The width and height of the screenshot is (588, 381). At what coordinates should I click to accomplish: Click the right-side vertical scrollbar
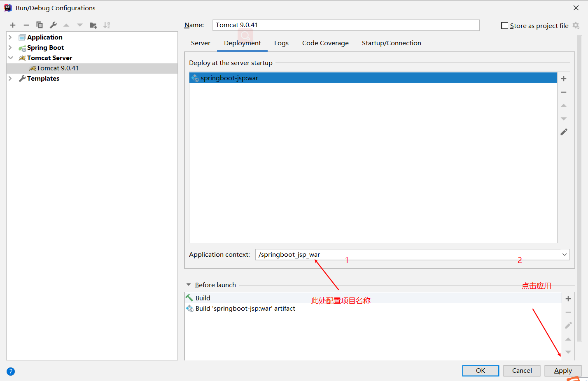pyautogui.click(x=579, y=188)
